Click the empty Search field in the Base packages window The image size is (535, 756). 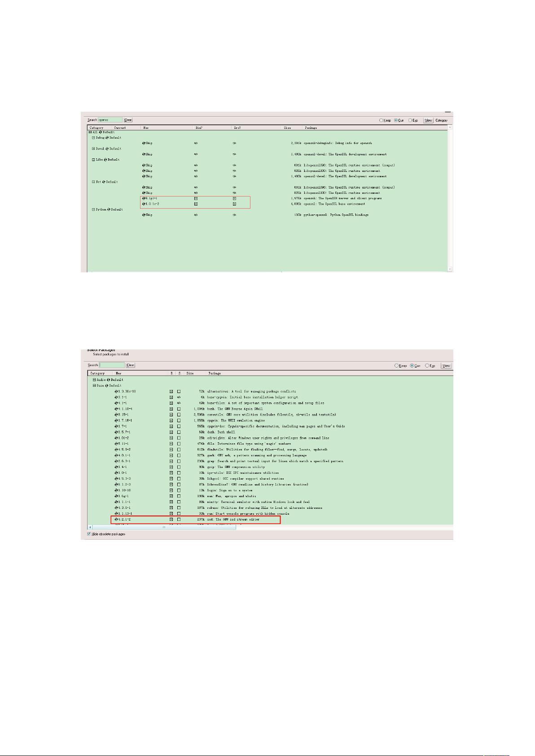click(112, 365)
